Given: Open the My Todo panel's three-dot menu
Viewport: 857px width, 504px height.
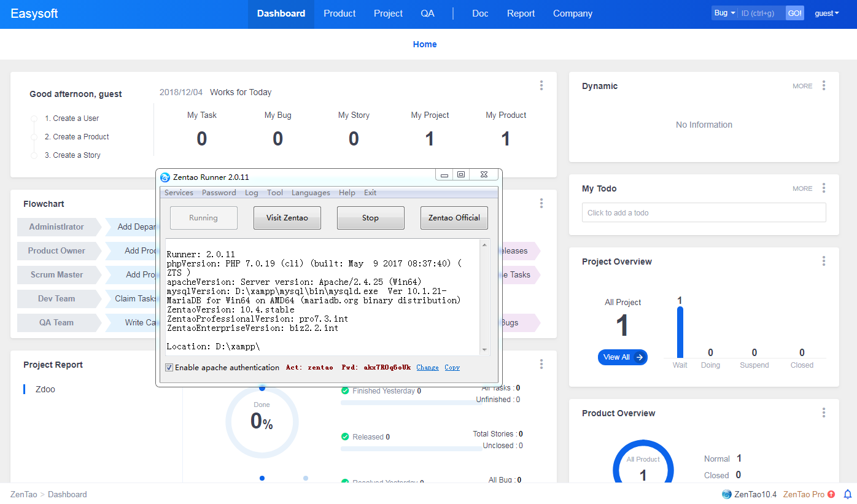Looking at the screenshot, I should (824, 188).
